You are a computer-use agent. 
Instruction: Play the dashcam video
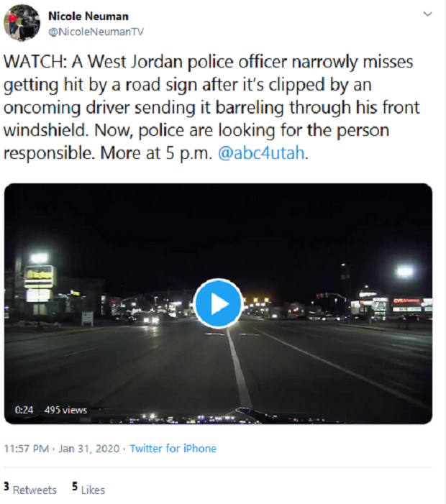click(x=219, y=303)
